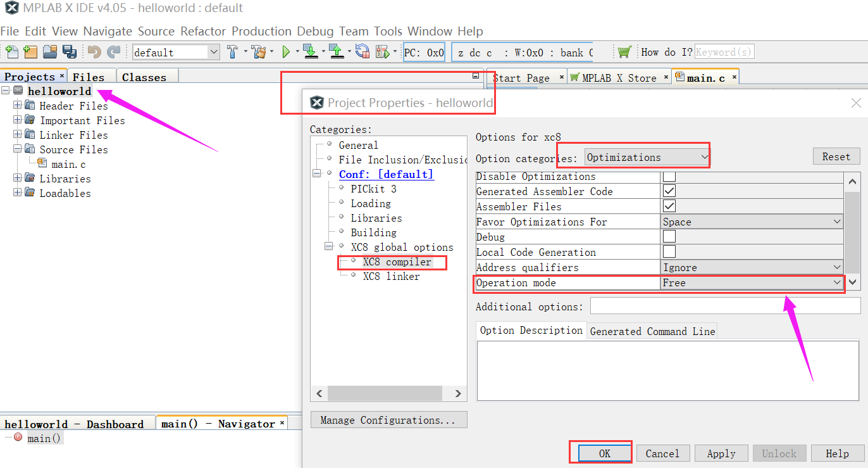Switch to the Classes tab
Image resolution: width=868 pixels, height=468 pixels.
click(x=147, y=77)
